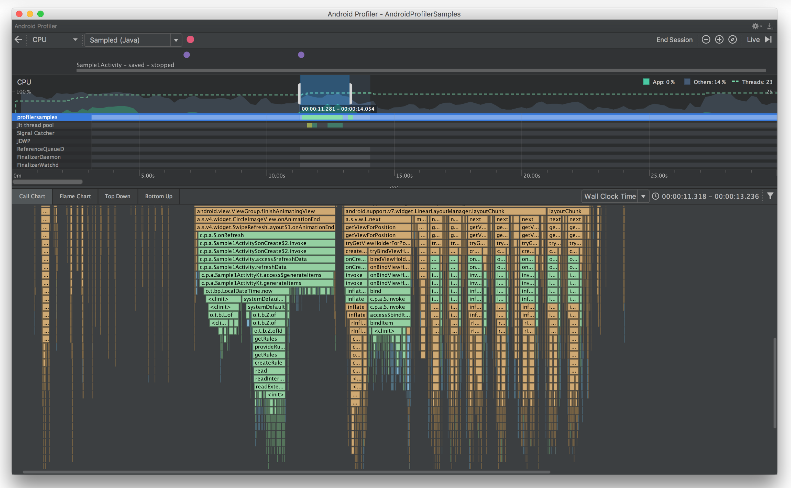Click the provideRu... call bar

[x=269, y=347]
